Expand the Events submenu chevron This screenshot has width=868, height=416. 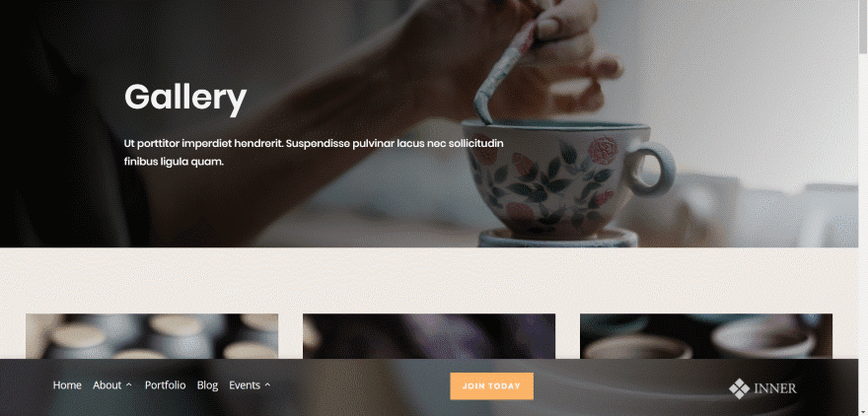click(267, 385)
